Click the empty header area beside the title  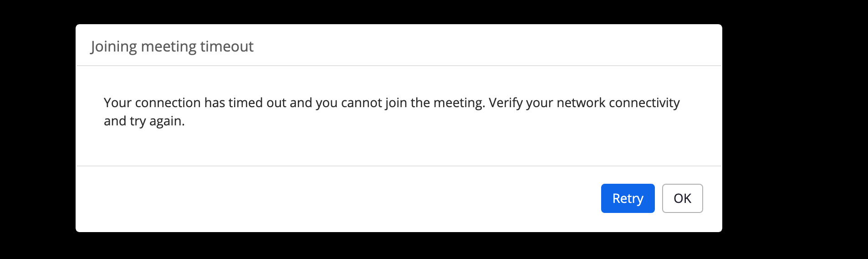[x=478, y=46]
